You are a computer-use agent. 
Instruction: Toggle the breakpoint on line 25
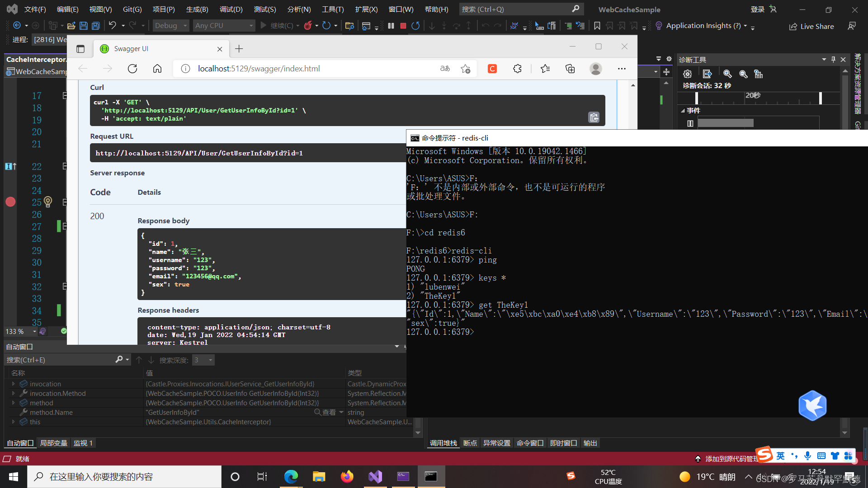pos(10,202)
